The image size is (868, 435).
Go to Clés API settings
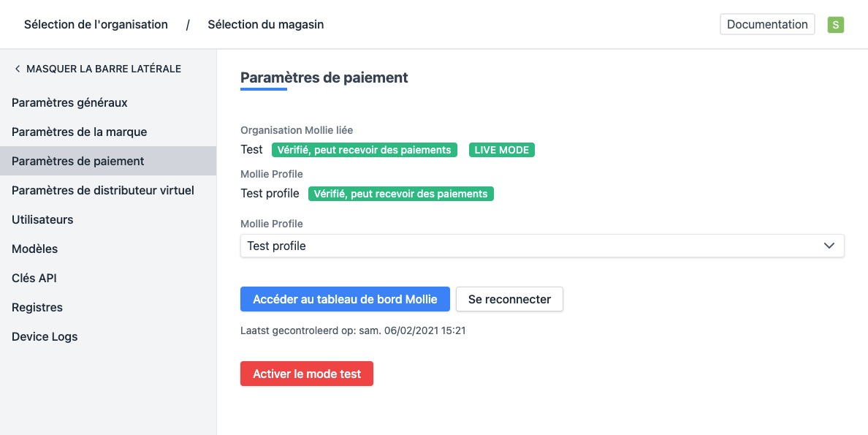(34, 278)
